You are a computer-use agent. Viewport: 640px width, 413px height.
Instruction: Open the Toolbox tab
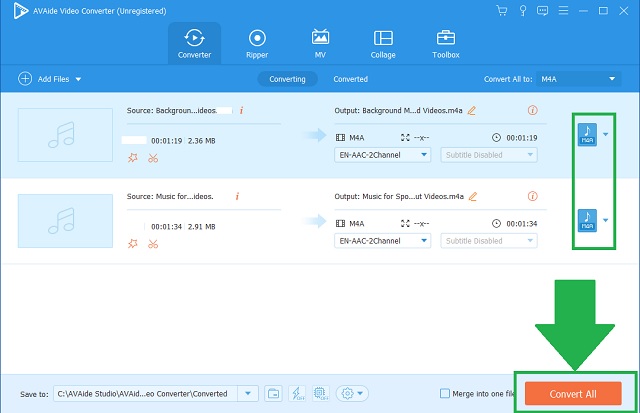[446, 44]
